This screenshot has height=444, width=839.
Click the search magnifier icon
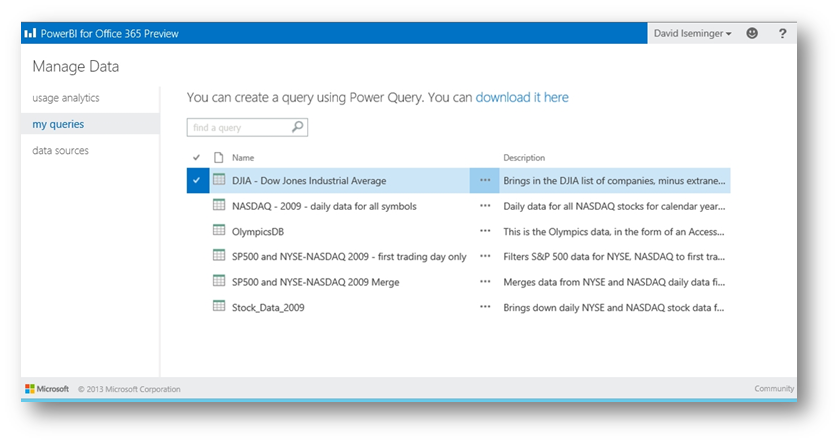click(298, 127)
